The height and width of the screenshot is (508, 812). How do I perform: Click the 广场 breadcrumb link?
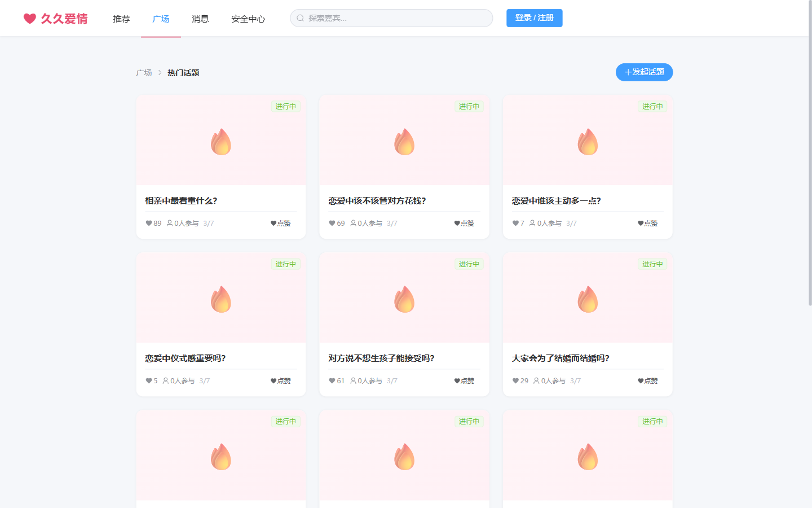[144, 73]
